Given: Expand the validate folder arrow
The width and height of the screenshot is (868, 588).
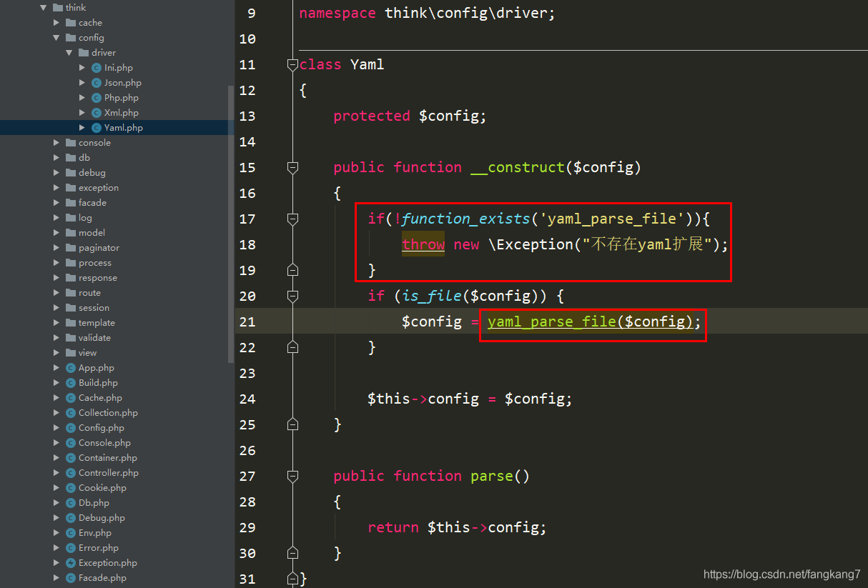Looking at the screenshot, I should click(x=56, y=338).
